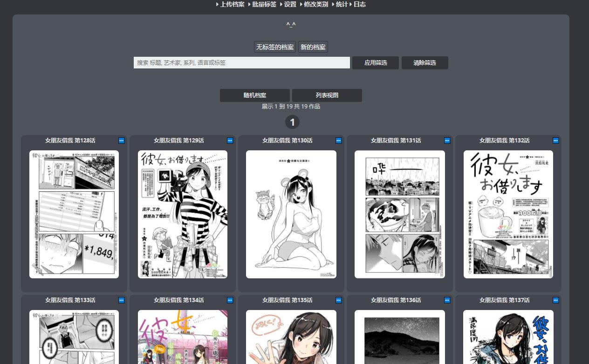Click NEW badge on 女朋友借我 第131话

tap(447, 141)
